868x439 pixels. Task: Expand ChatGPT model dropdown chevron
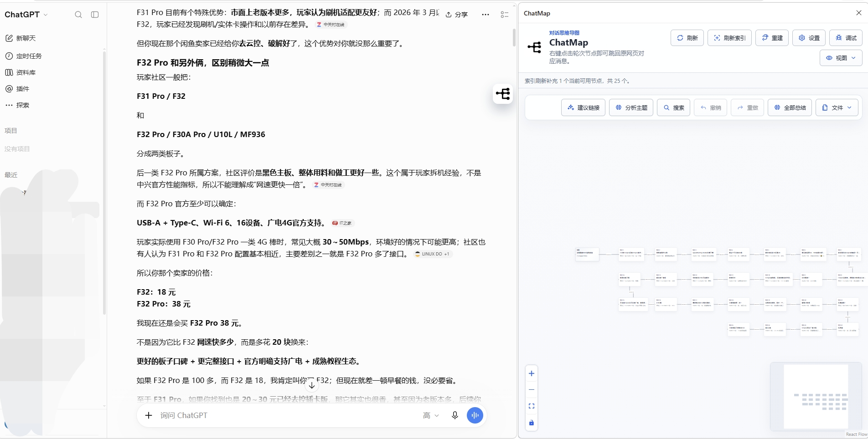(x=45, y=15)
